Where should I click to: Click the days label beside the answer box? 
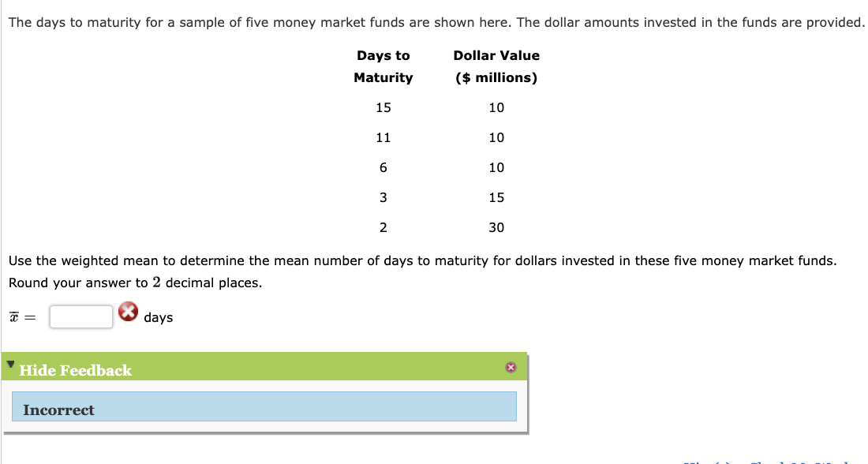(x=158, y=317)
